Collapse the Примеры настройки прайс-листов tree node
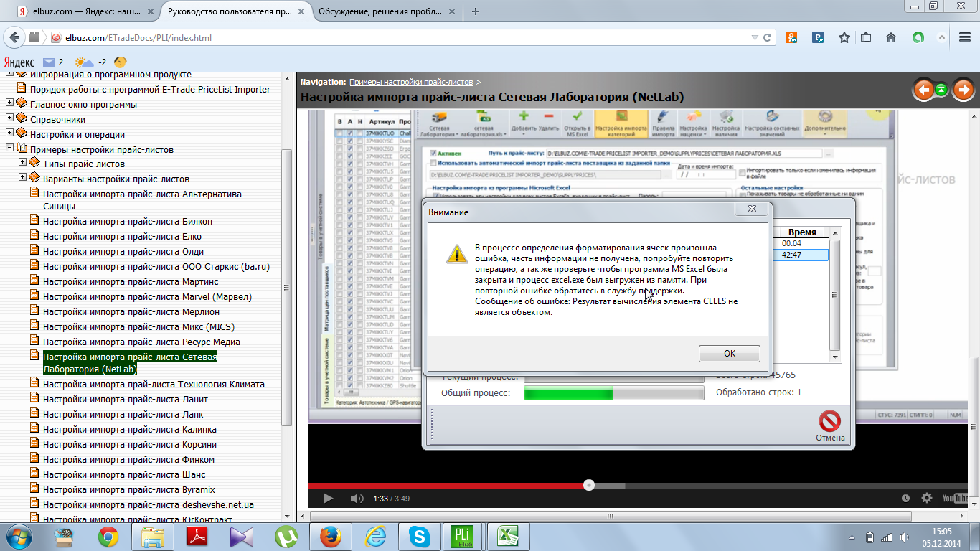 pyautogui.click(x=10, y=149)
